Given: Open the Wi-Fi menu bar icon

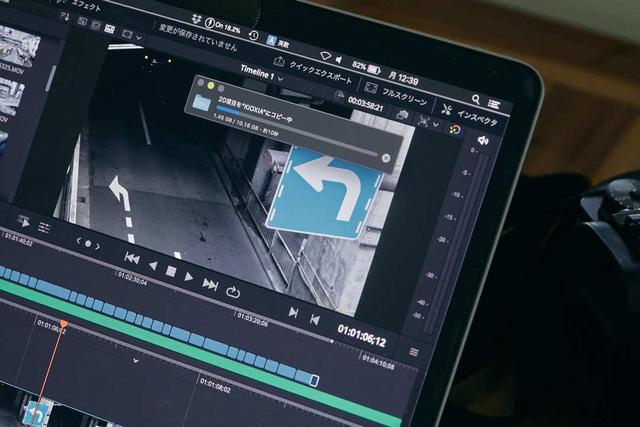Looking at the screenshot, I should pos(325,55).
